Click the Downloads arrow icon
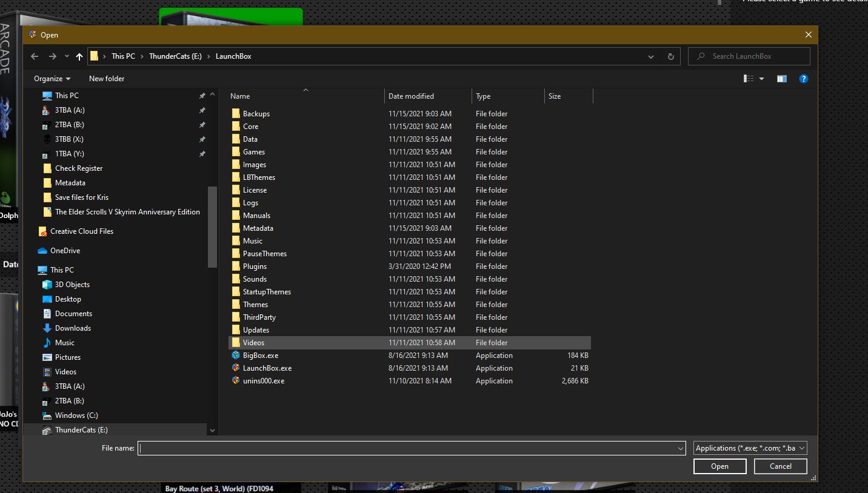868x493 pixels. pyautogui.click(x=47, y=328)
